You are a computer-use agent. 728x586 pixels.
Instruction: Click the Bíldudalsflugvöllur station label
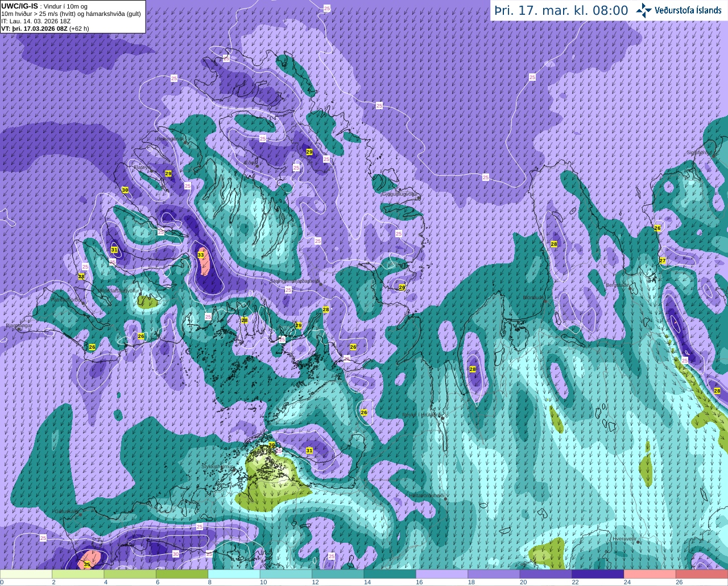[x=118, y=290]
